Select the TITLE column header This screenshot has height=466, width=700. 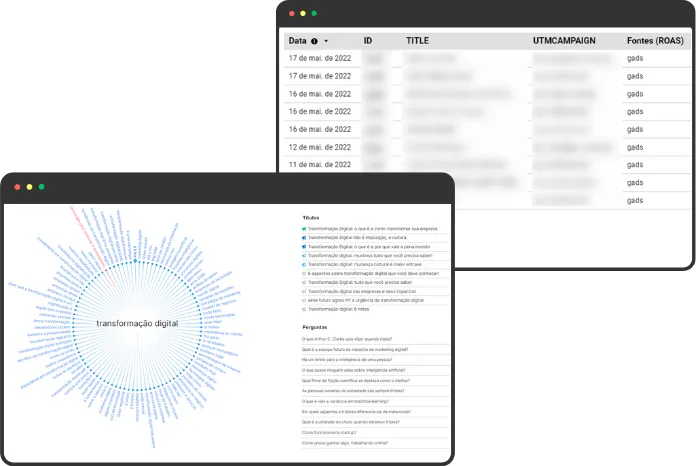(x=417, y=41)
